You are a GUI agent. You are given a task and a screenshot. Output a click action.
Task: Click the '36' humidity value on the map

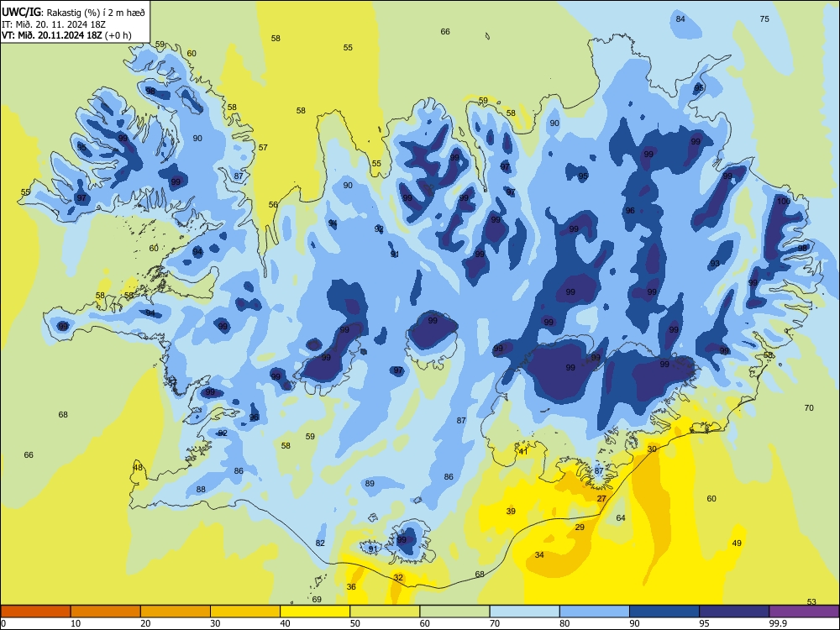(x=351, y=586)
